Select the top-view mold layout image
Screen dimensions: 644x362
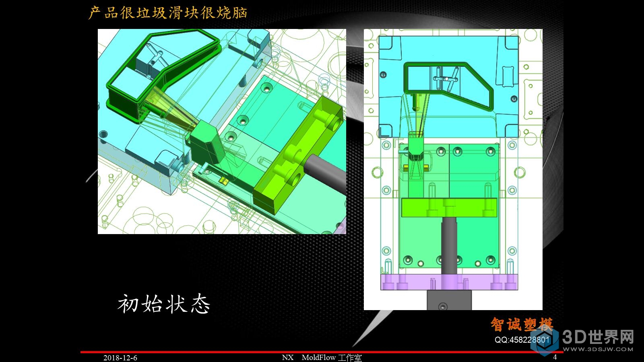tap(453, 169)
